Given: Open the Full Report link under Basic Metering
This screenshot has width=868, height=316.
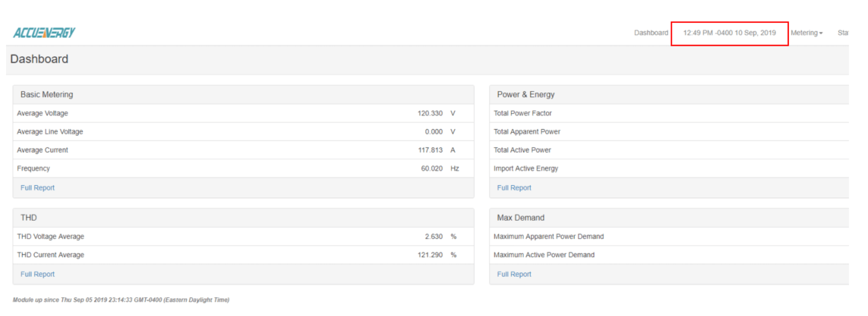Looking at the screenshot, I should [37, 188].
